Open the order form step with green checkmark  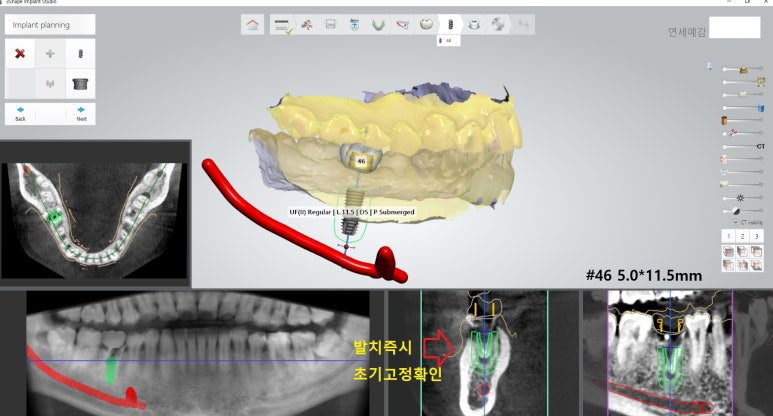pos(283,25)
